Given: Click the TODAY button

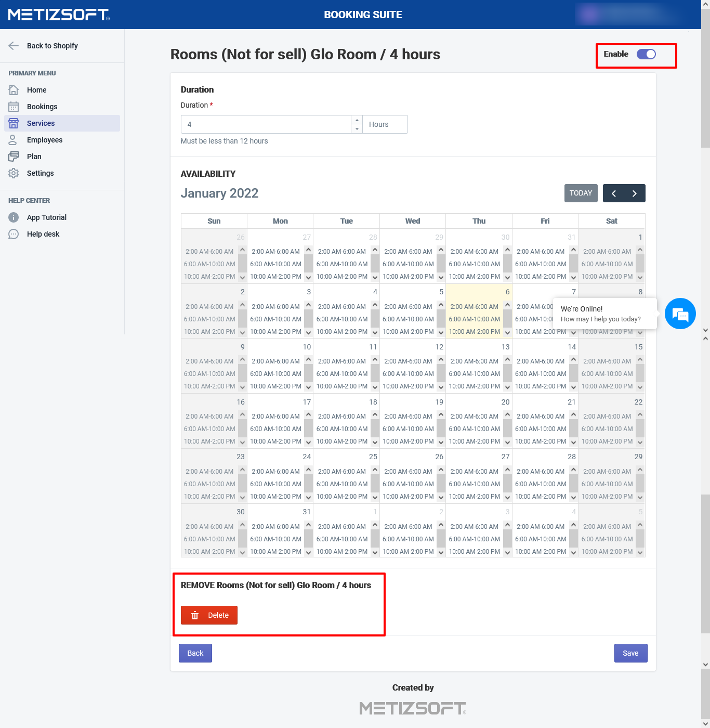Looking at the screenshot, I should 581,193.
